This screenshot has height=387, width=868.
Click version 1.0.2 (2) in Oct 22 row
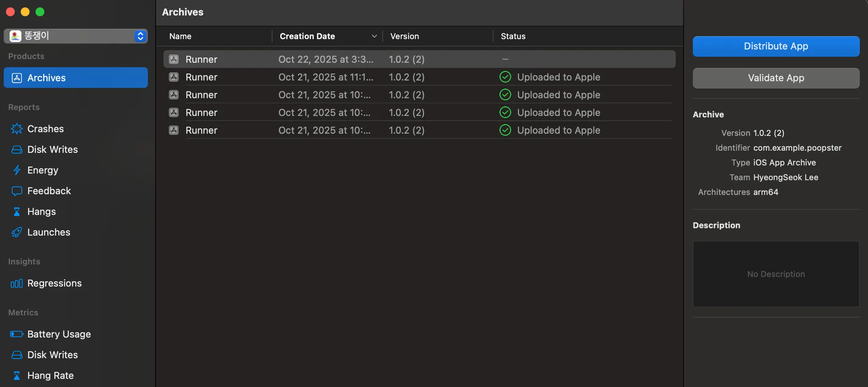(x=406, y=59)
